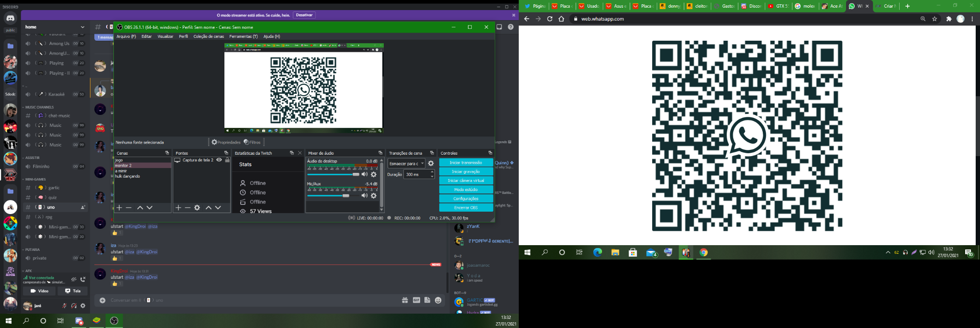This screenshot has height=328, width=980.
Task: Toggle lock on Captura de tela 2 source
Action: (227, 160)
